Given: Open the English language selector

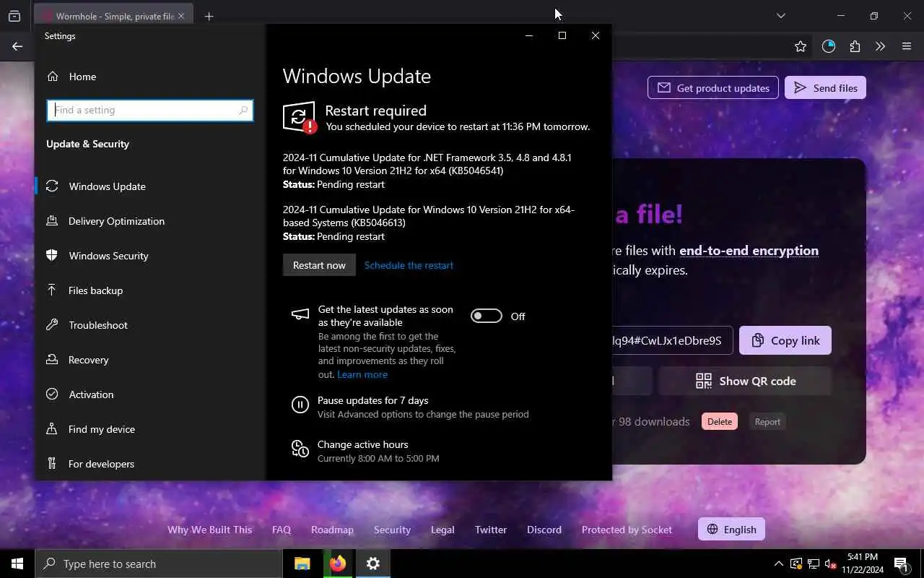Looking at the screenshot, I should (731, 530).
